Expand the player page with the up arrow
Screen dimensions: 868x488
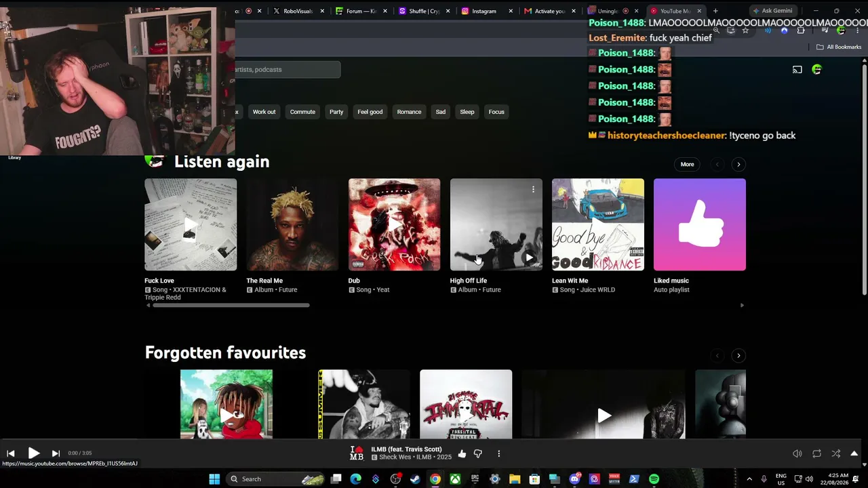[x=854, y=453]
